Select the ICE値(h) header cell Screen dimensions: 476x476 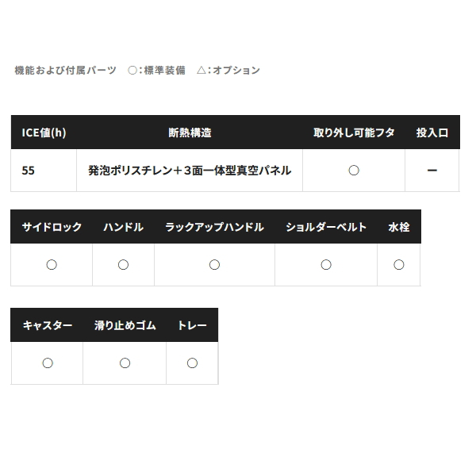click(44, 132)
